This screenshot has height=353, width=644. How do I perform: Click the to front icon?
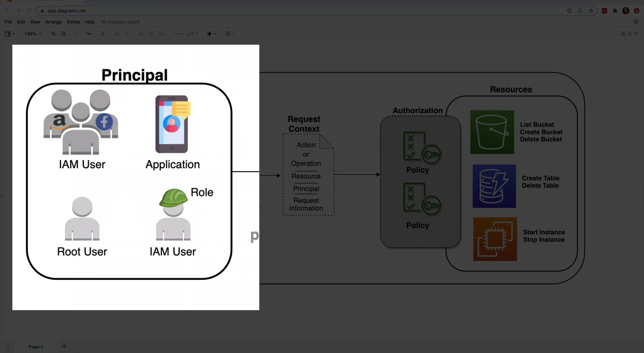[117, 34]
